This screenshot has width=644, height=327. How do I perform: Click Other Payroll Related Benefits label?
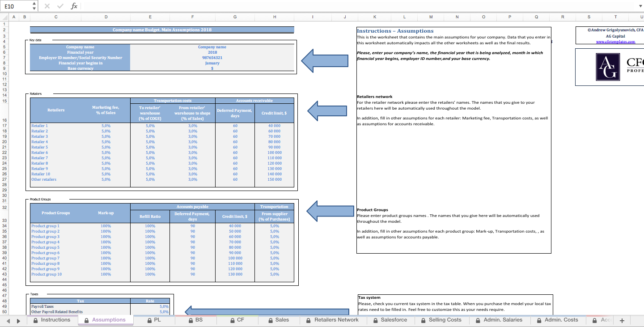click(57, 312)
